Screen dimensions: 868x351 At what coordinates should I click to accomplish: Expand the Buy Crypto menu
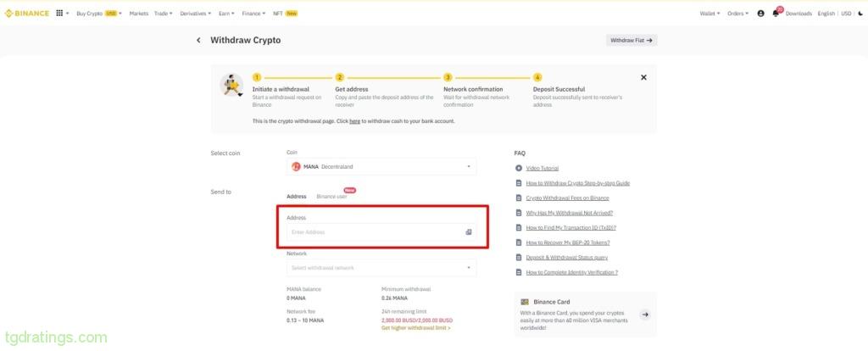(99, 14)
